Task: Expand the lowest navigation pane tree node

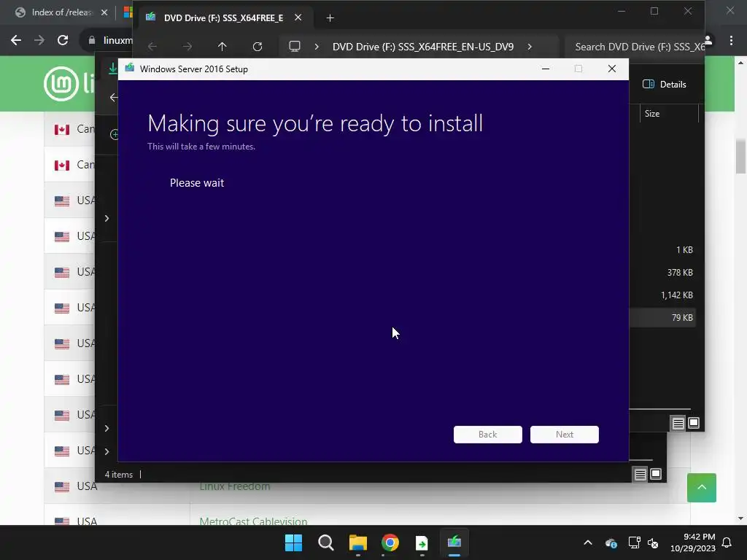Action: pyautogui.click(x=107, y=451)
